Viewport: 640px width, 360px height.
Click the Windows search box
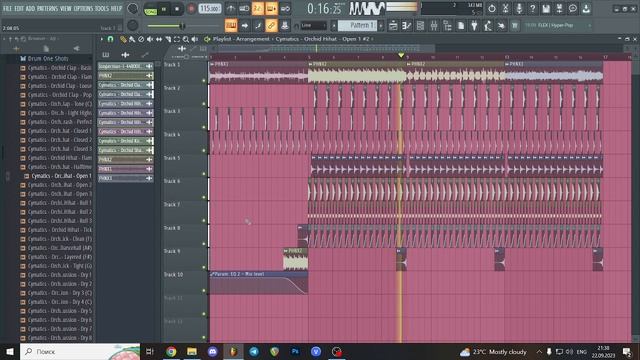(x=80, y=351)
